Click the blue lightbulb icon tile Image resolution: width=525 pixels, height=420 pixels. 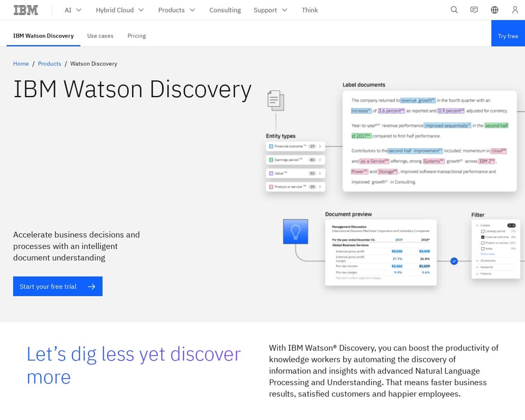click(296, 231)
